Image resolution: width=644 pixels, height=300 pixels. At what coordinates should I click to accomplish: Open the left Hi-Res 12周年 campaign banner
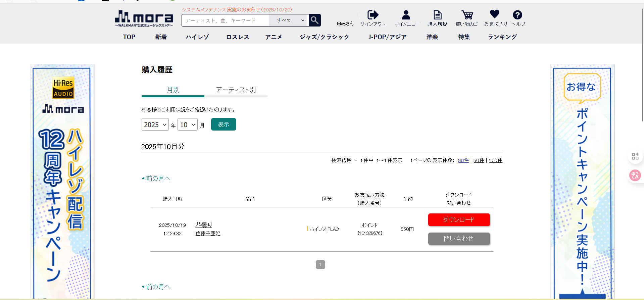62,182
